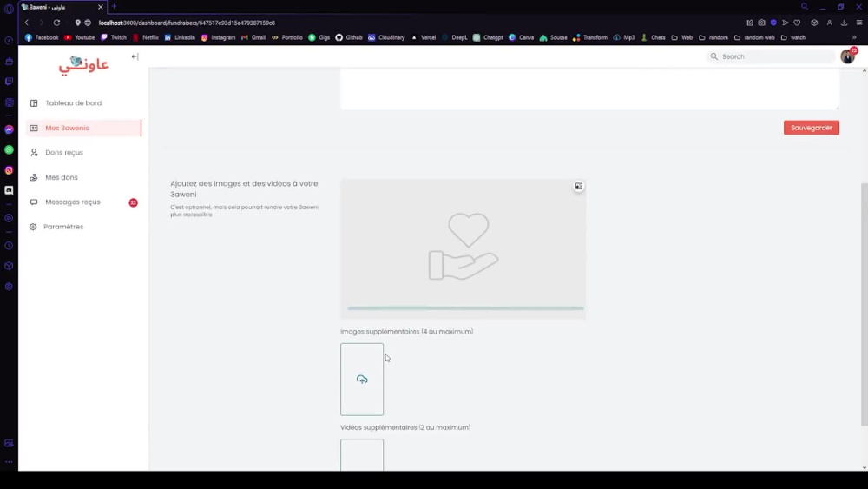Open the Cloudinary bookmark
The width and height of the screenshot is (868, 489).
click(x=386, y=37)
